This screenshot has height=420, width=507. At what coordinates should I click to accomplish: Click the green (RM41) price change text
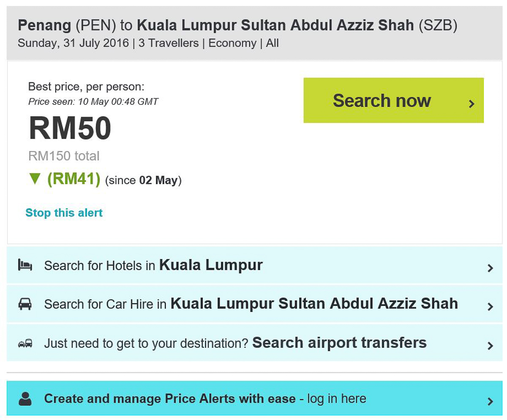click(x=74, y=180)
